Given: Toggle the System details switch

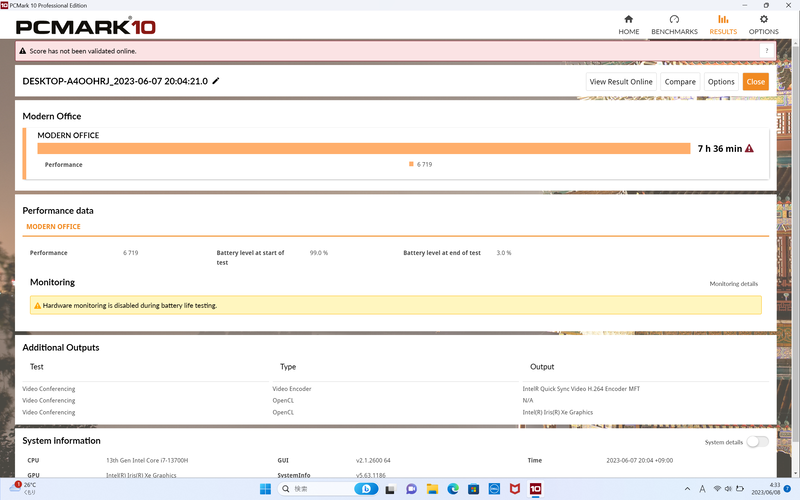Looking at the screenshot, I should click(758, 442).
